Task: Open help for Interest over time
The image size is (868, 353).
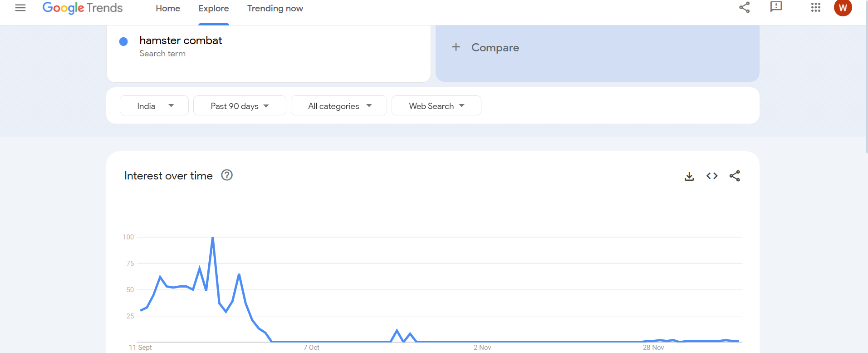Action: (x=227, y=175)
